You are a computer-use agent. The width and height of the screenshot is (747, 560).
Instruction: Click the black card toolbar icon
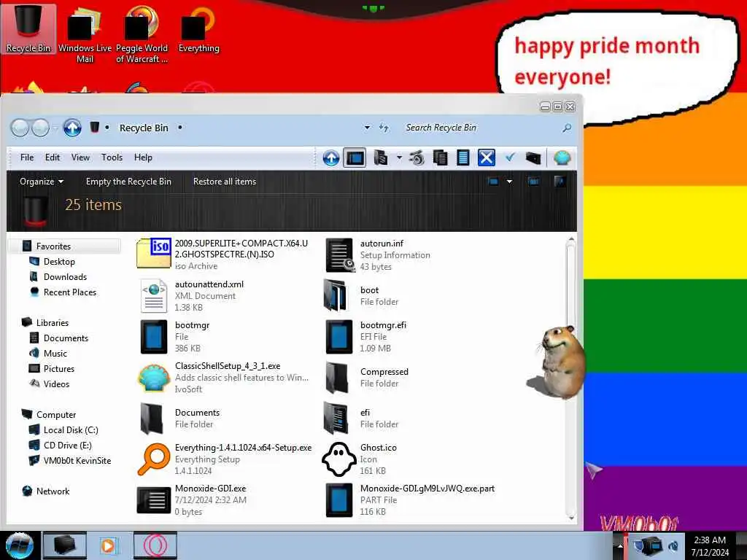pyautogui.click(x=533, y=157)
